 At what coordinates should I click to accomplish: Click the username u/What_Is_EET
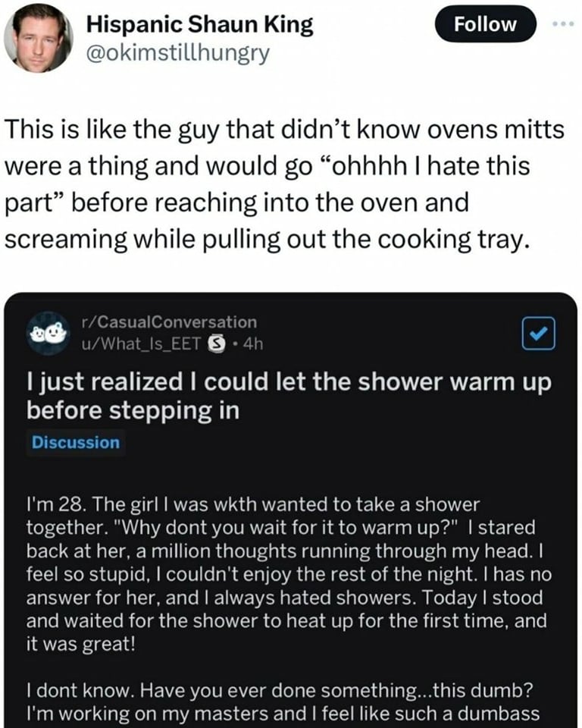[x=140, y=344]
